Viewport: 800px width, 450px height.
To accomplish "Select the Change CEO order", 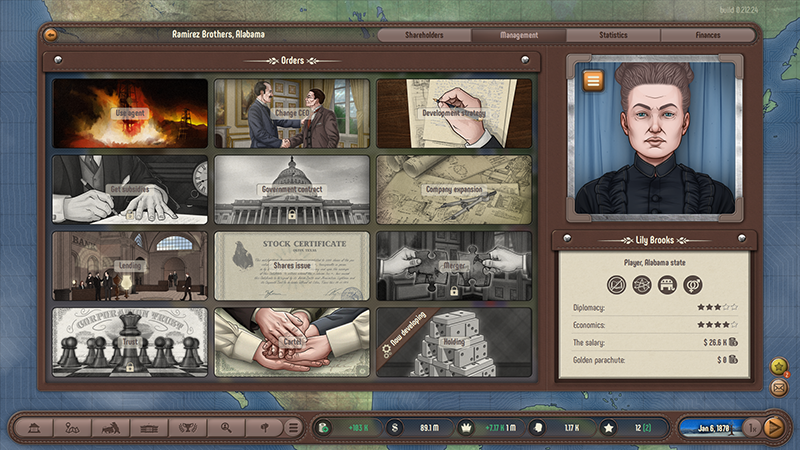I will 291,113.
